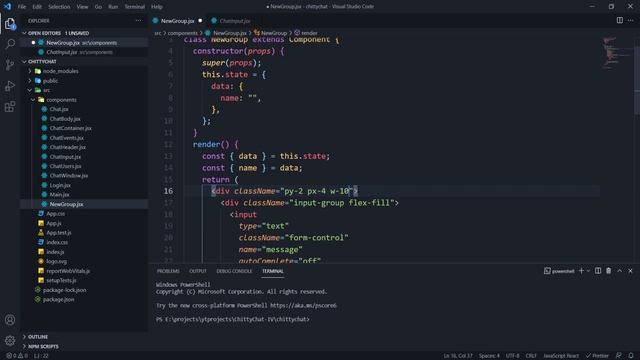Image resolution: width=640 pixels, height=360 pixels.
Task: Click the editor minimap code overview
Action: [616, 54]
